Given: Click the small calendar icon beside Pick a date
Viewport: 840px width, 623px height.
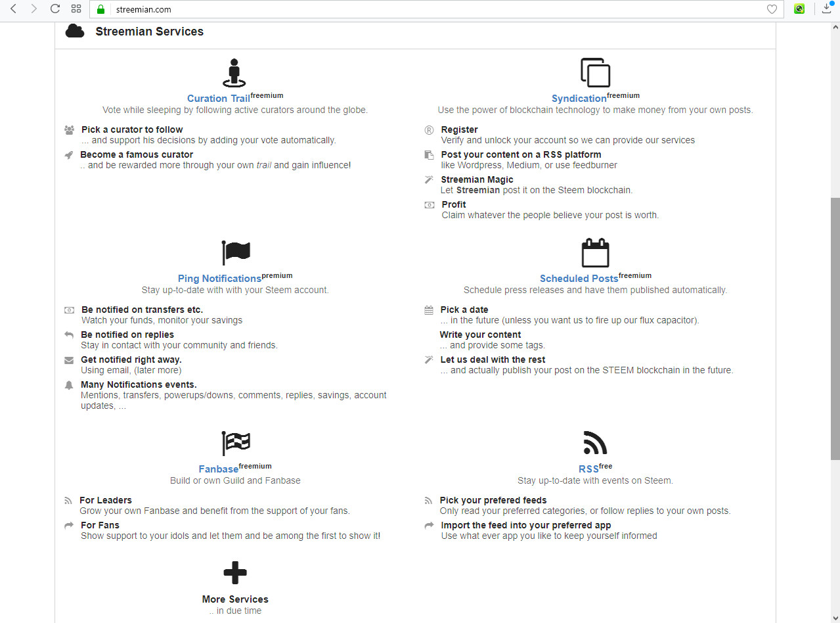Looking at the screenshot, I should point(429,310).
